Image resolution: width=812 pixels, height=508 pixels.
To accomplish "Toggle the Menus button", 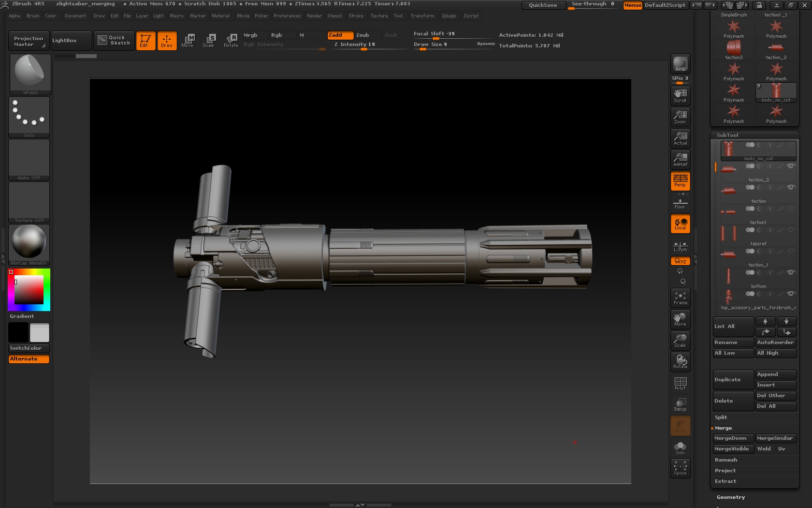I will tap(632, 5).
